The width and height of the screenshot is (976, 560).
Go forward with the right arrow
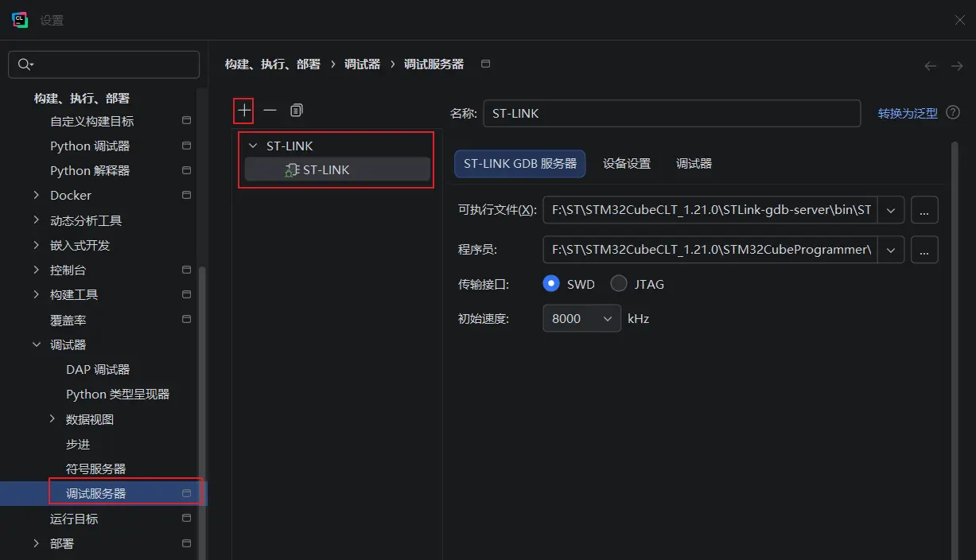click(x=957, y=66)
